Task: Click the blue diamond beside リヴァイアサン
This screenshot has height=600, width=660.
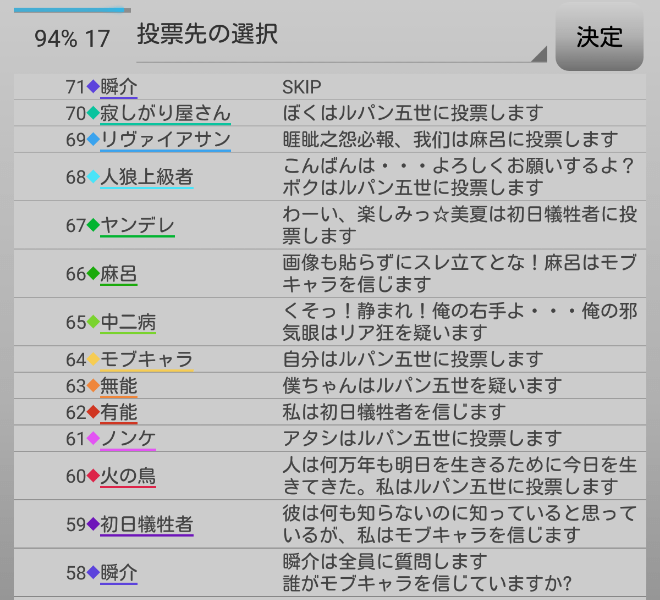Action: point(93,139)
